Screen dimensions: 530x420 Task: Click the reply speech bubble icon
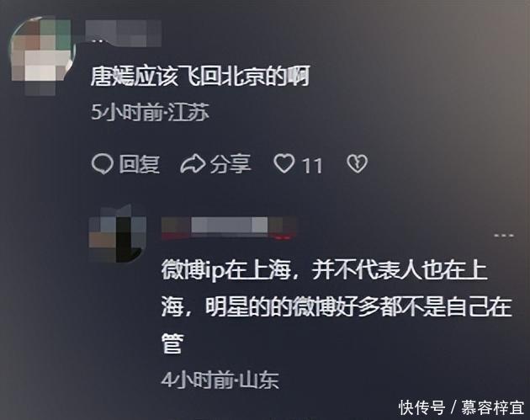pyautogui.click(x=102, y=164)
